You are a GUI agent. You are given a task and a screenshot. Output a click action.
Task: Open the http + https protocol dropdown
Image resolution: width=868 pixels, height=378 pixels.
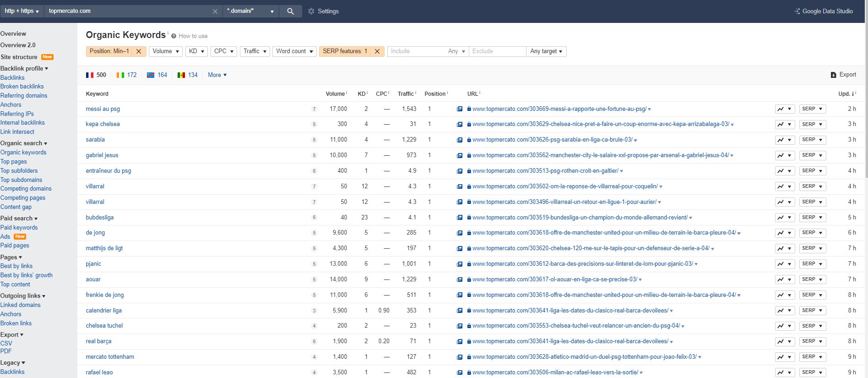point(22,11)
